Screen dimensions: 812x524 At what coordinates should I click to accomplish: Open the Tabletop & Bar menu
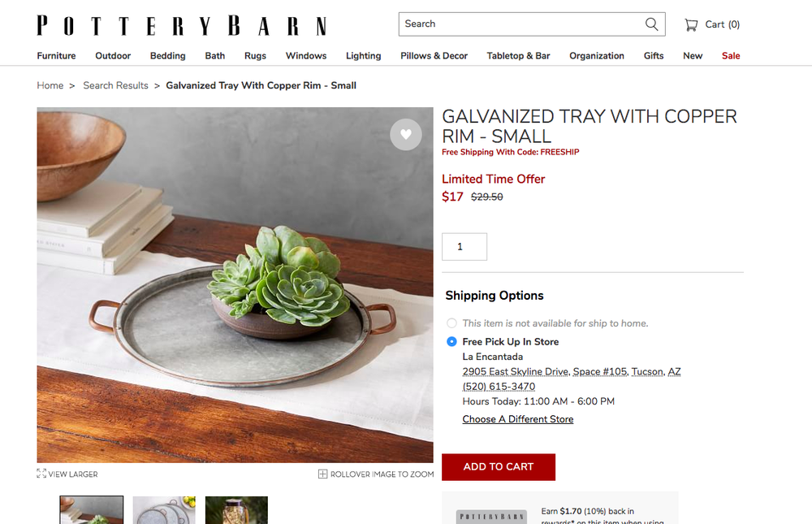pyautogui.click(x=518, y=56)
